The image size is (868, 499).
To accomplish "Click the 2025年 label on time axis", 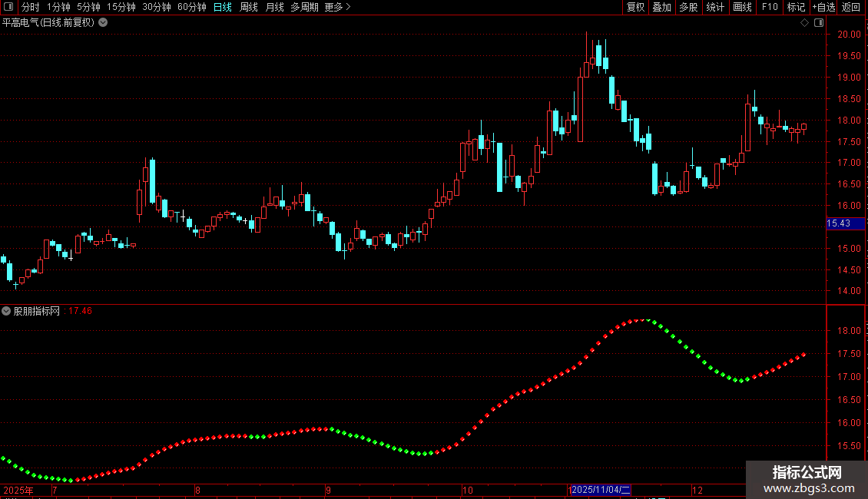I will click(18, 490).
